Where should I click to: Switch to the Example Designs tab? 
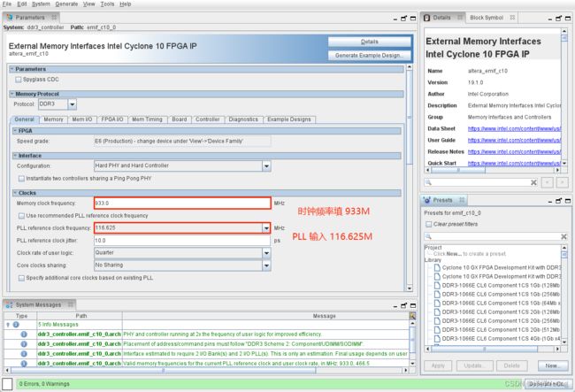[x=289, y=119]
